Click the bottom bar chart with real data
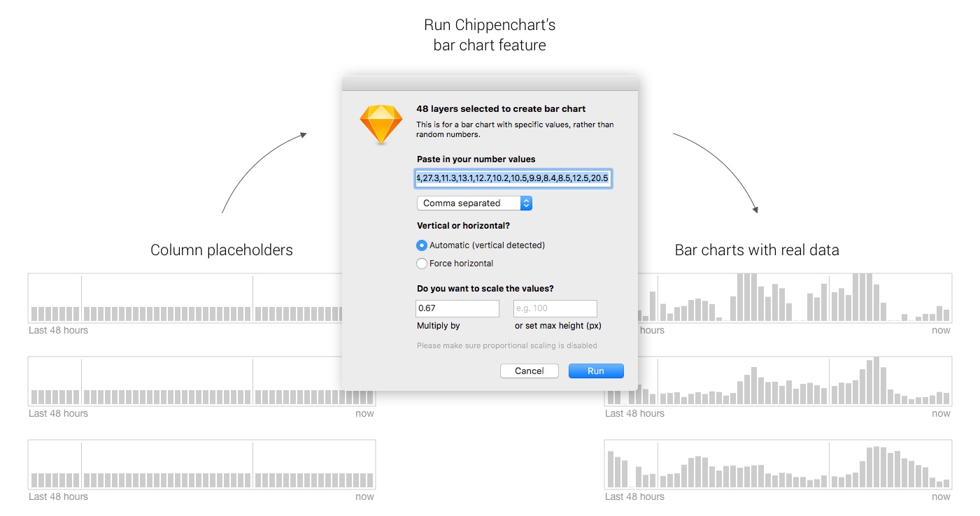 pos(778,465)
